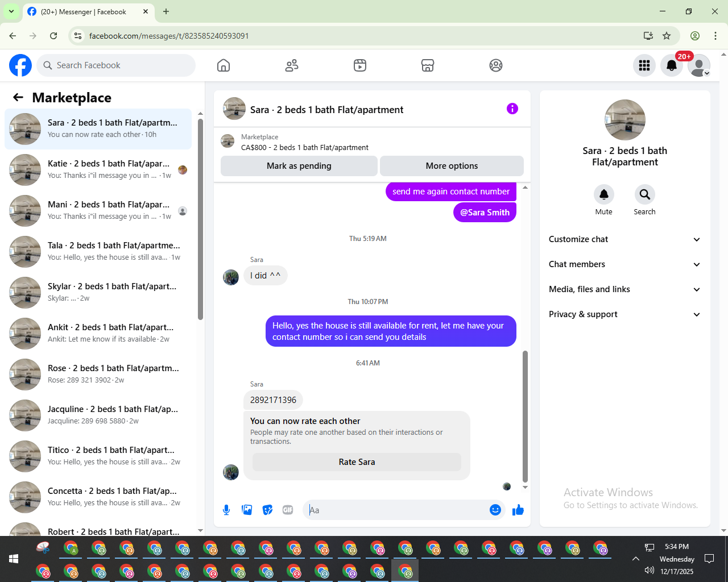Expand the Chat members section
Viewport: 728px width, 582px height.
[x=624, y=264]
